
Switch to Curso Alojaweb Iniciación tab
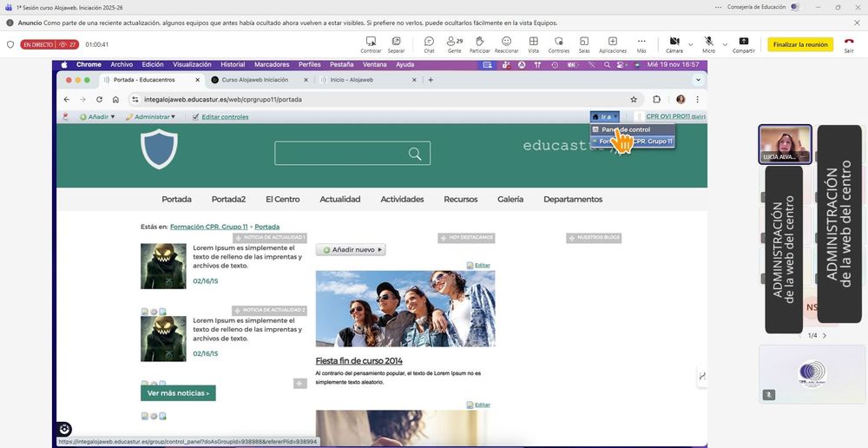pyautogui.click(x=254, y=80)
